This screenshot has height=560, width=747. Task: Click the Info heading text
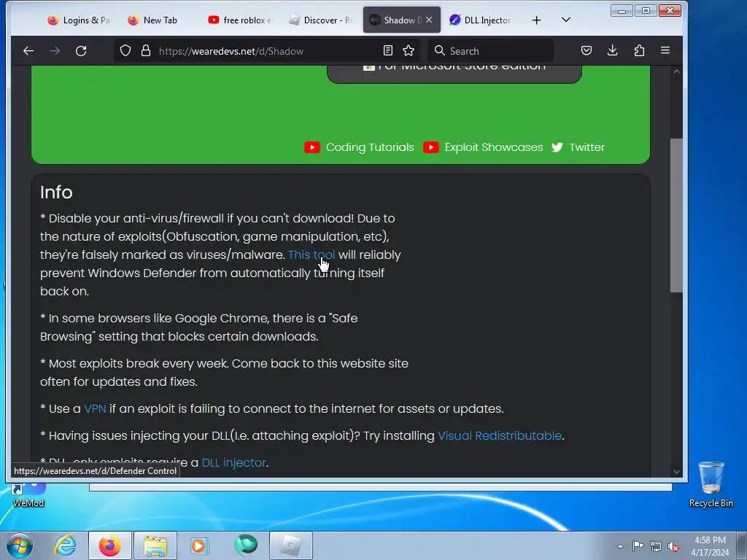click(x=56, y=192)
